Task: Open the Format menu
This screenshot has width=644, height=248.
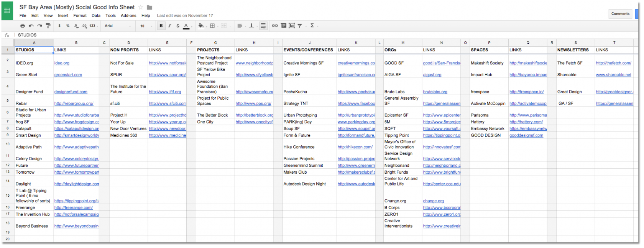Action: point(80,16)
